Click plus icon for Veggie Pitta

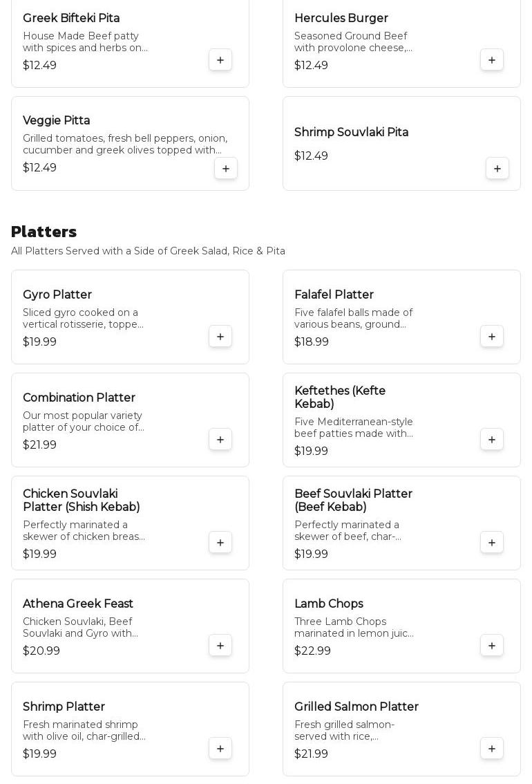pos(226,169)
